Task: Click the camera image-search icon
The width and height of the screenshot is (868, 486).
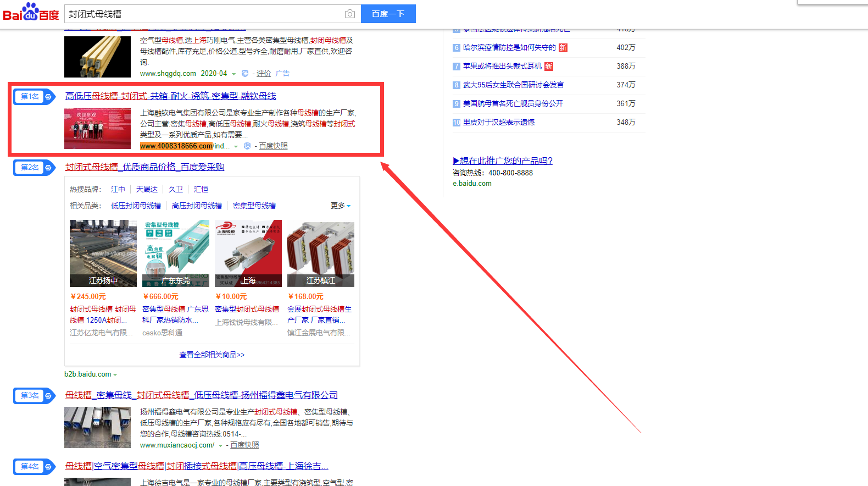Action: pos(349,14)
